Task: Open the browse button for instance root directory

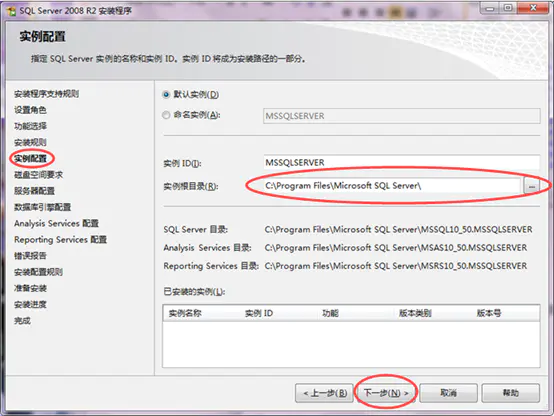Action: click(x=532, y=186)
